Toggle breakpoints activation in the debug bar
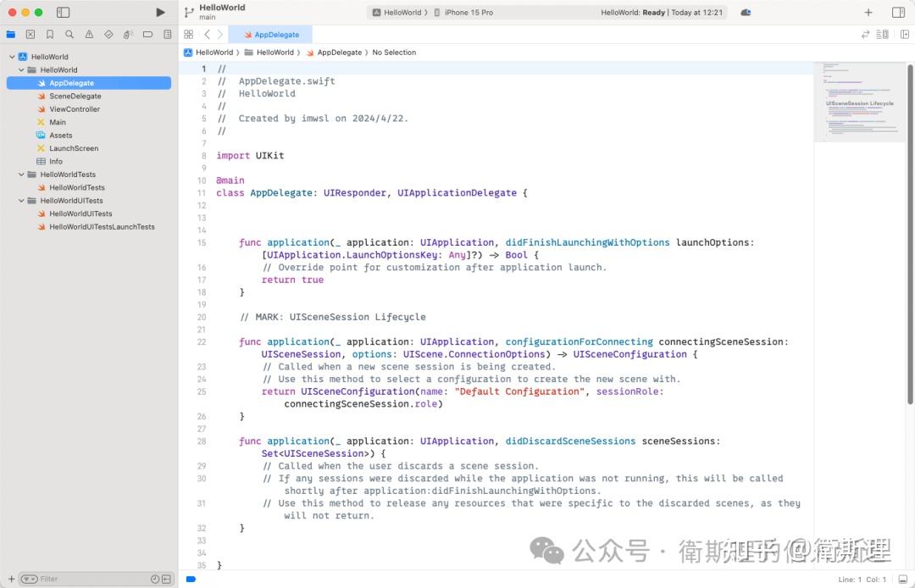This screenshot has width=915, height=588. (191, 580)
